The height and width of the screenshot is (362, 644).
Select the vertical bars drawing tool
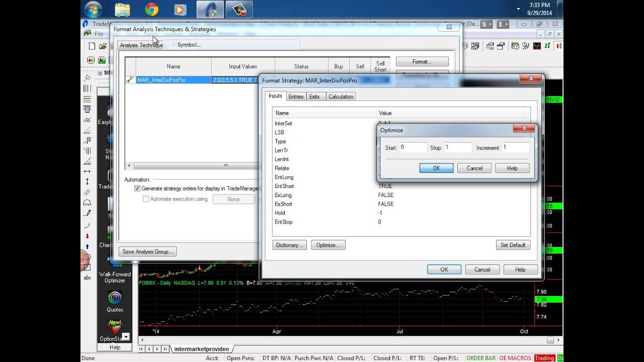click(87, 88)
